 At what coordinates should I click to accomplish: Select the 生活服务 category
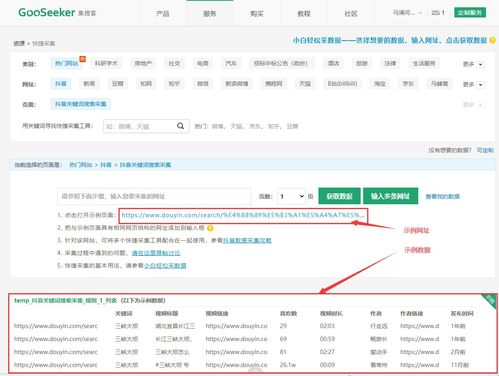coord(424,63)
